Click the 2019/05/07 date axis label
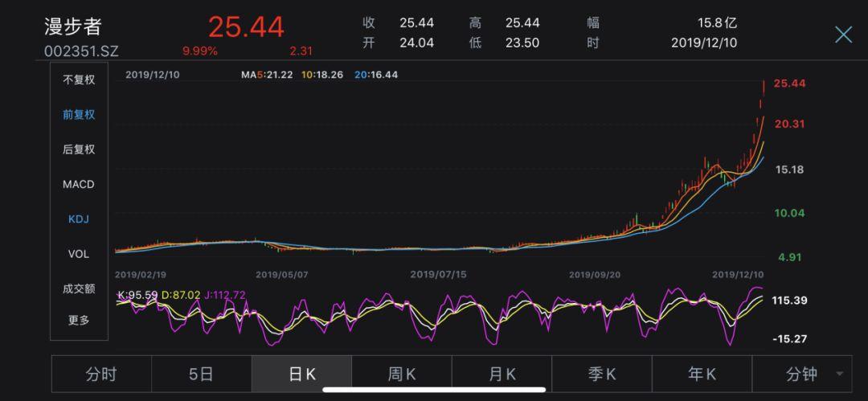Image resolution: width=868 pixels, height=401 pixels. coord(281,274)
